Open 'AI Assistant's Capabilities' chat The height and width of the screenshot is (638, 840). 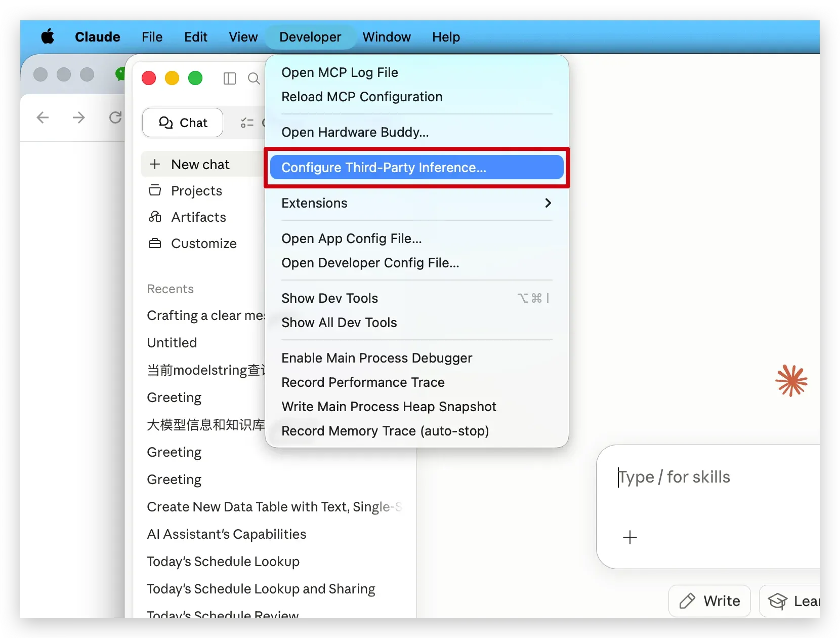(x=227, y=534)
